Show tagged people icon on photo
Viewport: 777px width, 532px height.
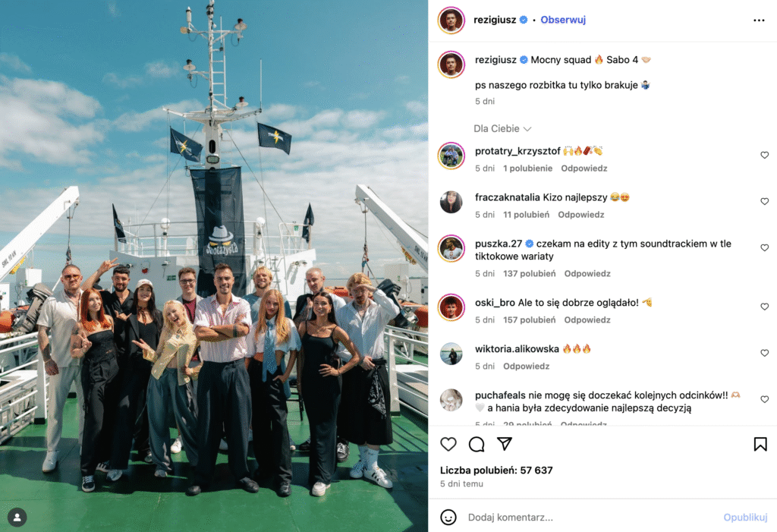click(x=17, y=517)
